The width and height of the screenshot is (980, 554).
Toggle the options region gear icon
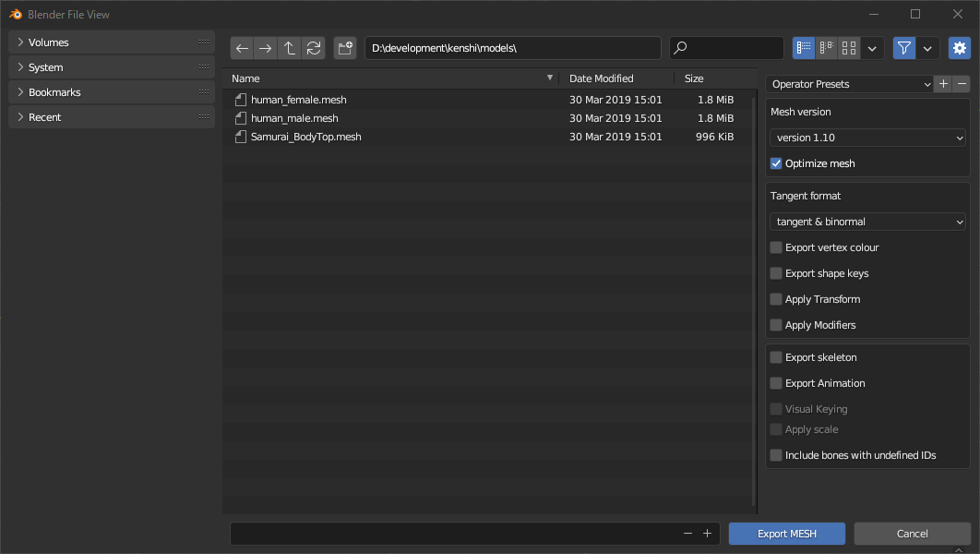(x=960, y=48)
